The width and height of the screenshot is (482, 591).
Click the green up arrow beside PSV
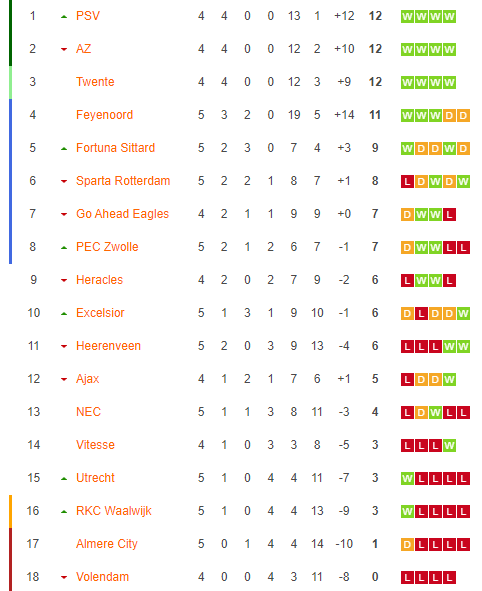[x=64, y=17]
